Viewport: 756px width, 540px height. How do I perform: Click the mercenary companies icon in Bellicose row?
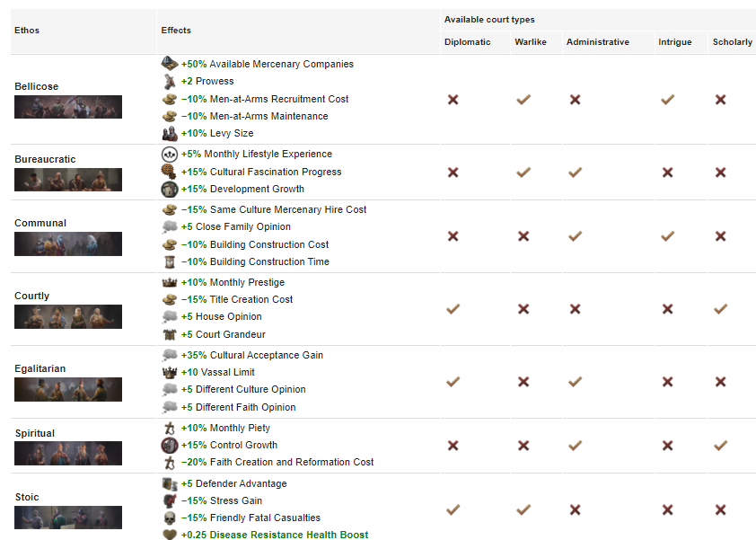170,64
